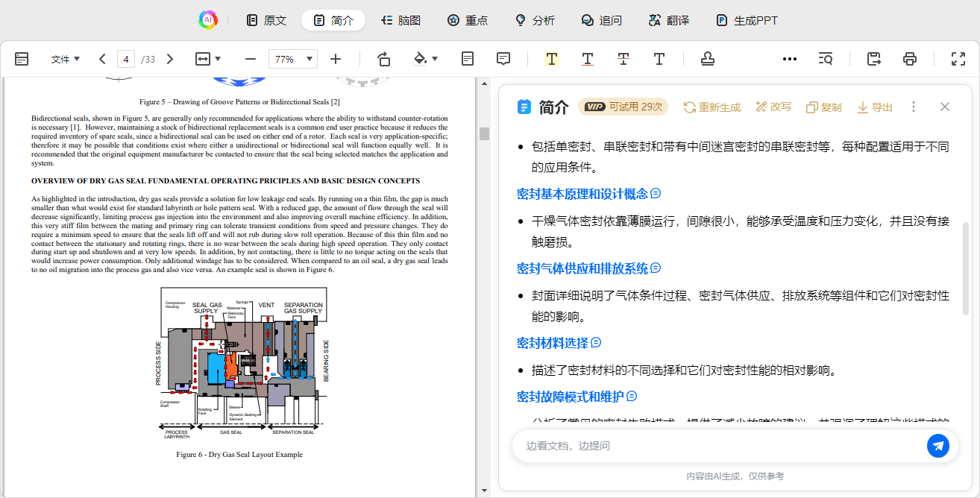
Task: Click 导出 export button
Action: [x=875, y=107]
